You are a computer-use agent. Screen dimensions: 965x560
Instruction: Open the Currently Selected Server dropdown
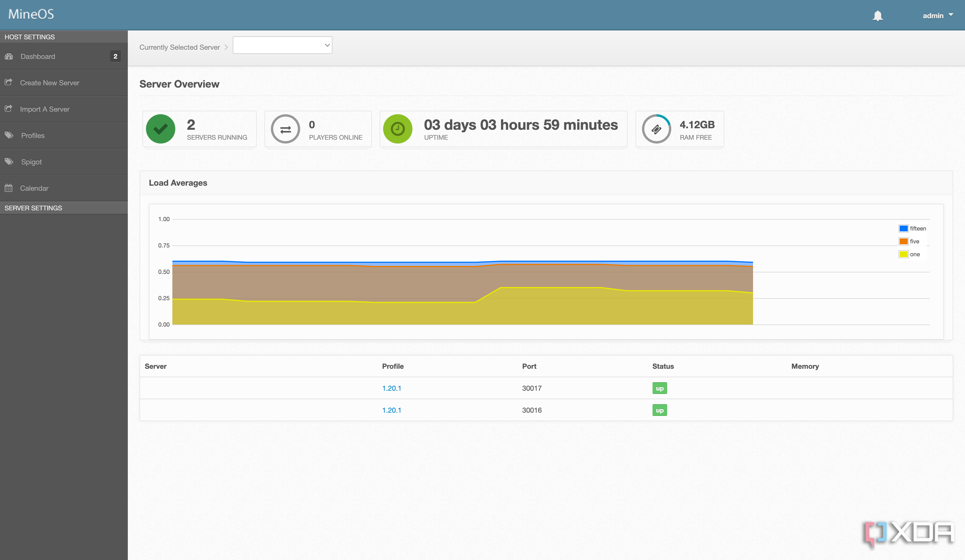point(282,45)
